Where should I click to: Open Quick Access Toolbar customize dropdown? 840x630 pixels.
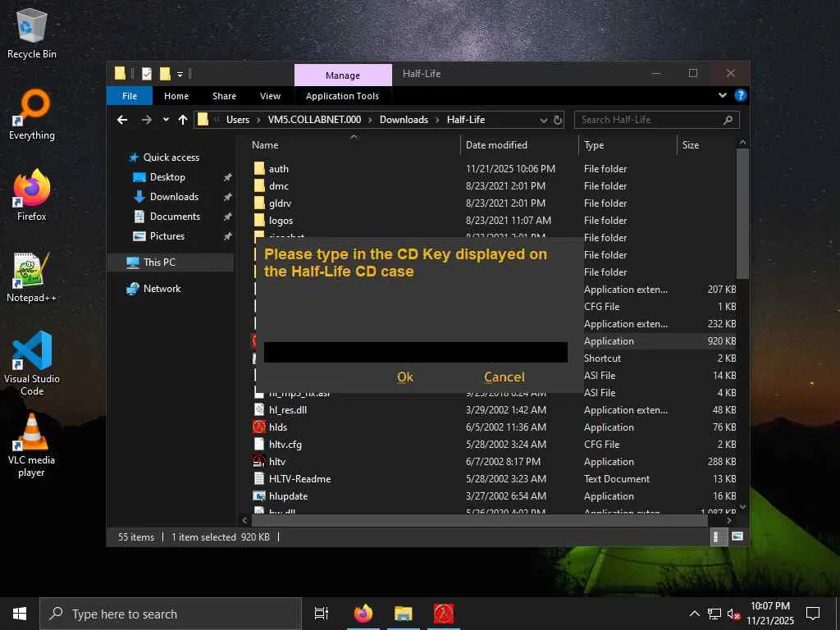coord(180,75)
